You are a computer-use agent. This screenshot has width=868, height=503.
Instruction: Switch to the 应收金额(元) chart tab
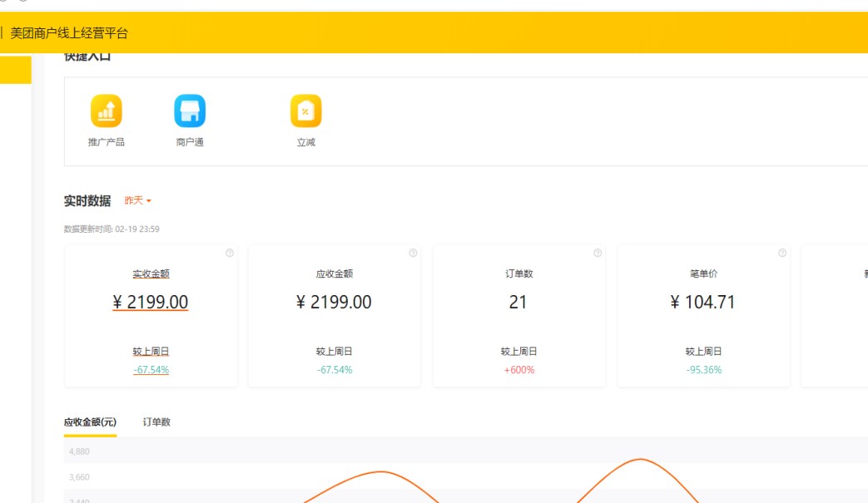[90, 422]
